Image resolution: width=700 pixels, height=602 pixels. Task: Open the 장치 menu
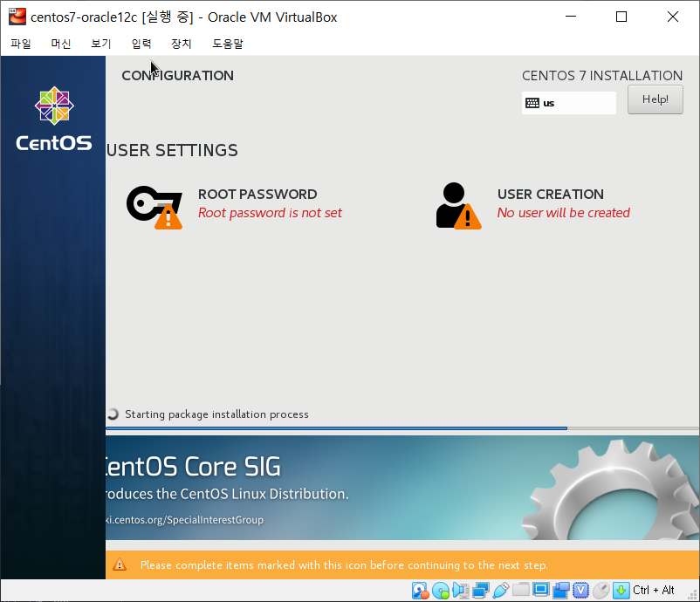click(x=182, y=44)
